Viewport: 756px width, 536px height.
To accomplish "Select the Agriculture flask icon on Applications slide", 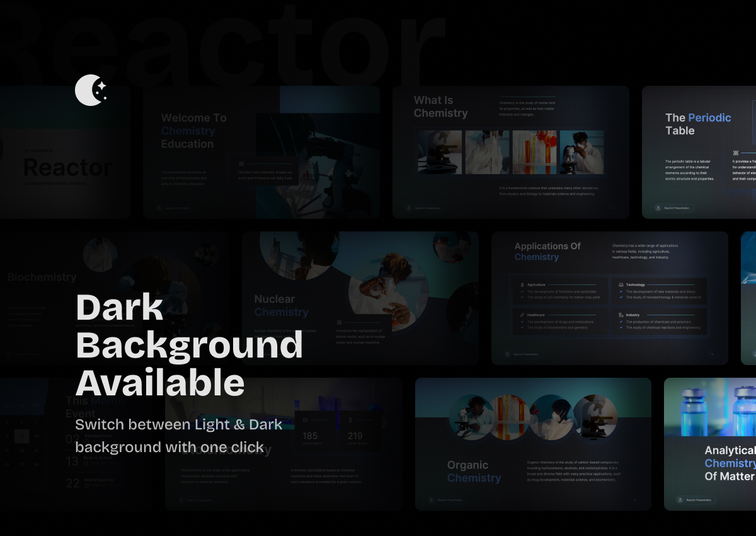I will pyautogui.click(x=522, y=285).
